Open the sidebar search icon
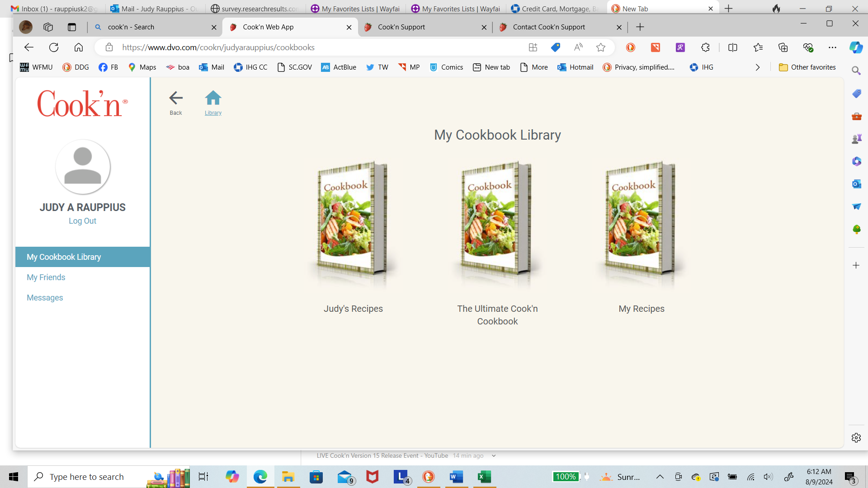The image size is (868, 488). click(856, 70)
